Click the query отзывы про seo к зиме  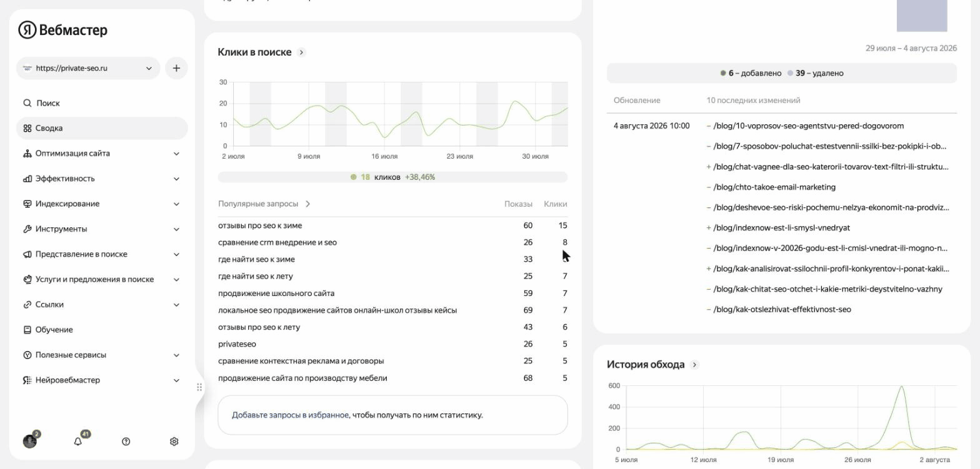click(260, 225)
